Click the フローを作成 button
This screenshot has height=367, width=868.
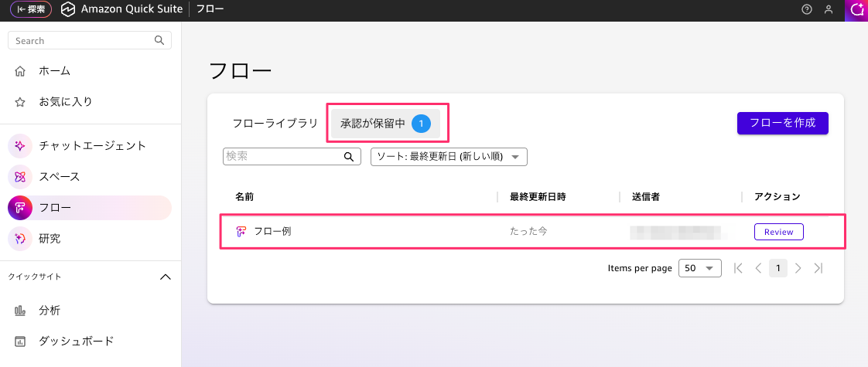pyautogui.click(x=783, y=123)
